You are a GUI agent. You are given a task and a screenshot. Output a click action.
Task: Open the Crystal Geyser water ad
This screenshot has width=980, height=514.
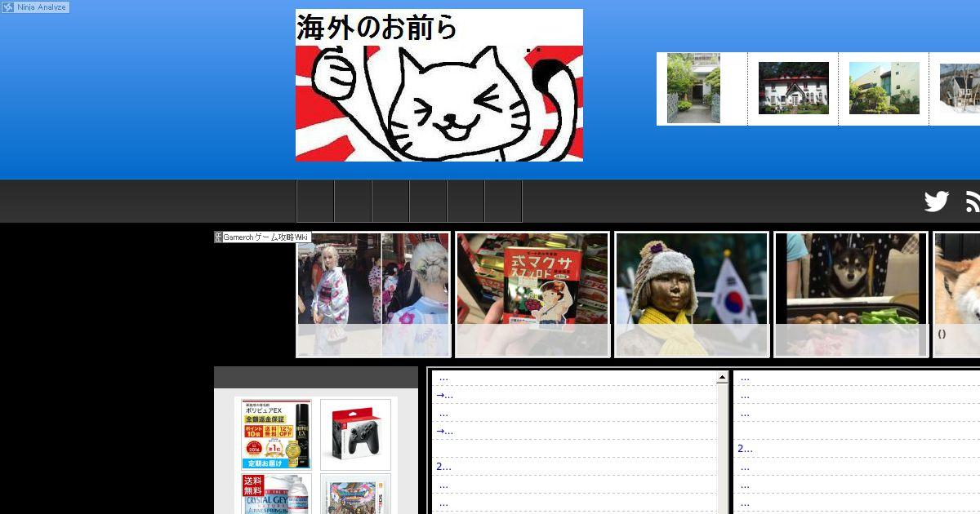point(277,494)
